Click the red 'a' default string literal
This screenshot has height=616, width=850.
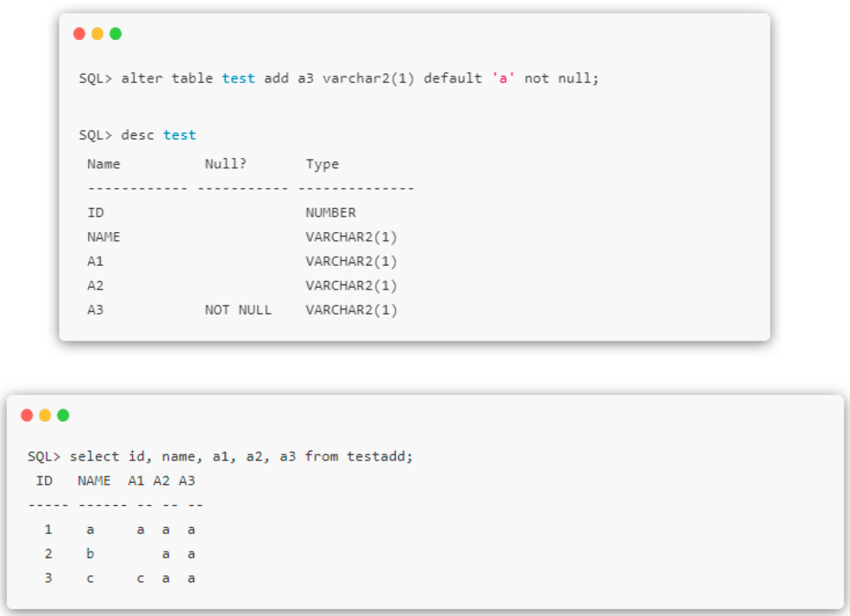pyautogui.click(x=503, y=79)
